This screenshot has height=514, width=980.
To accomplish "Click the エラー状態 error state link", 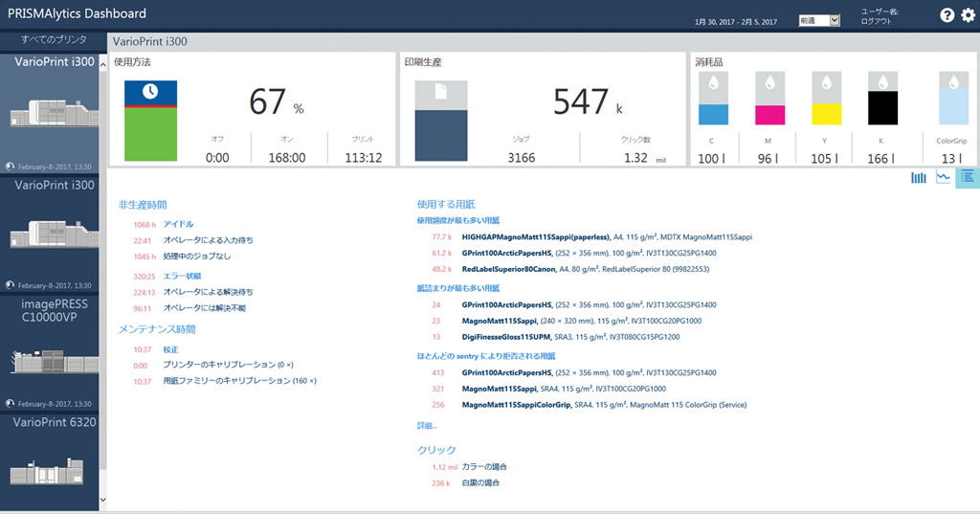I will pos(182,277).
